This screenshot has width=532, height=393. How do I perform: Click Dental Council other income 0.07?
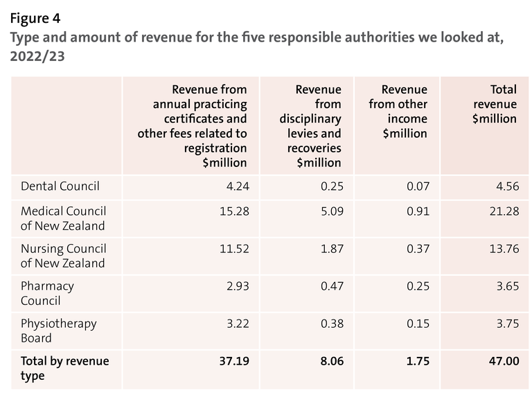[418, 186]
